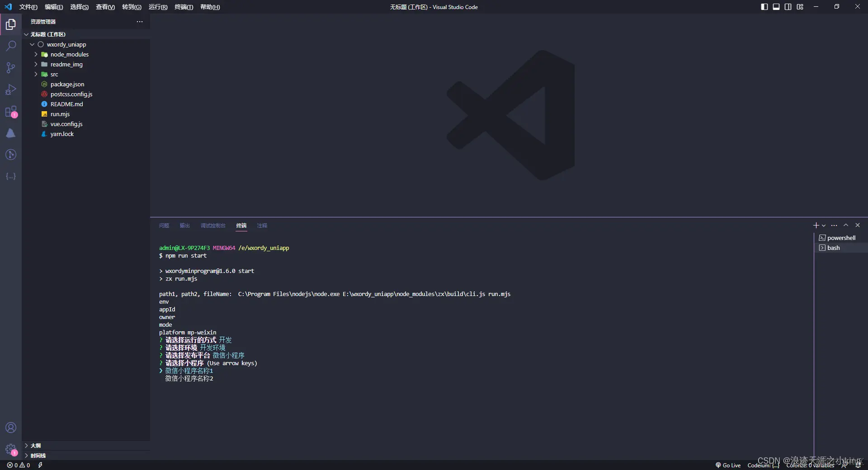Open the Manage gear icon
This screenshot has height=470, width=868.
(x=11, y=449)
